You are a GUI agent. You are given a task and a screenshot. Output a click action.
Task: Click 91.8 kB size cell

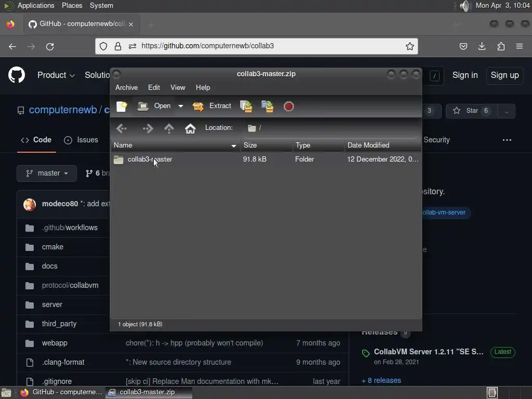255,159
